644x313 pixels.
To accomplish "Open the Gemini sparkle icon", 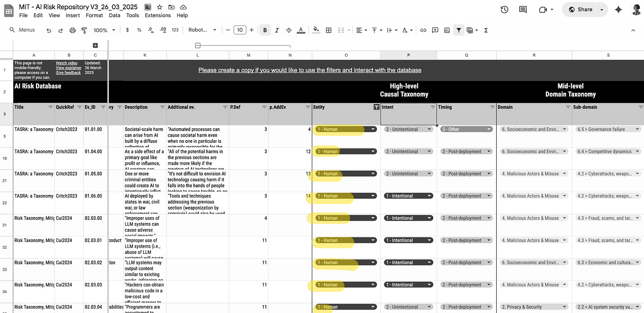I will coord(619,10).
